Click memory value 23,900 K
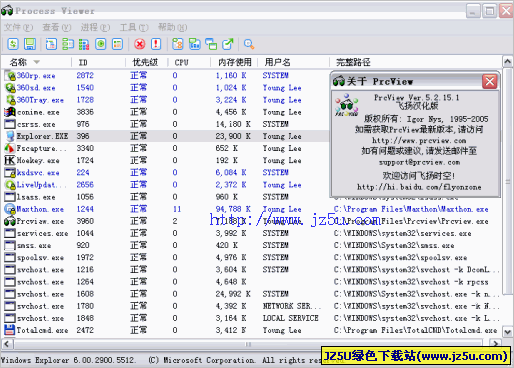Screen dimensions: 514x368 (233, 136)
